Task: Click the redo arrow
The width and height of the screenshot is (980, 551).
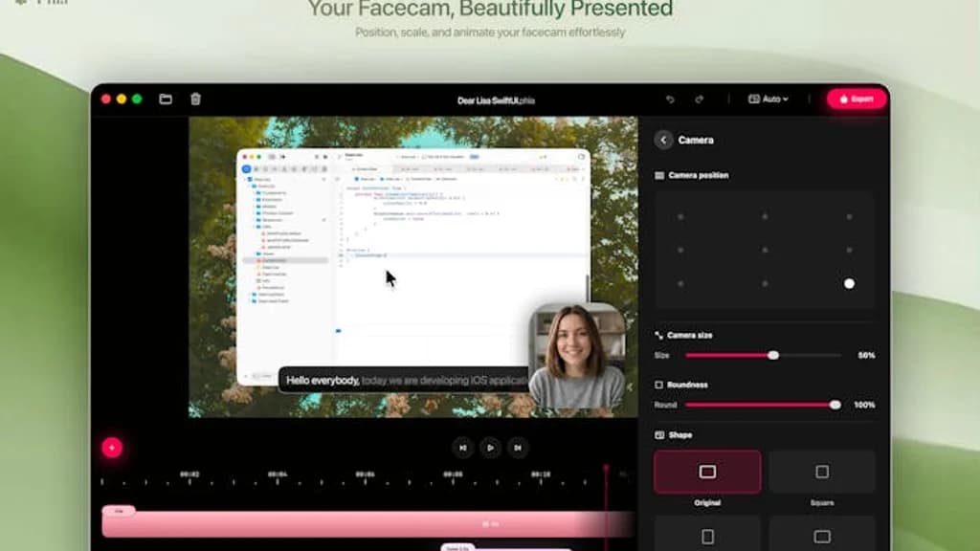Action: pos(699,99)
